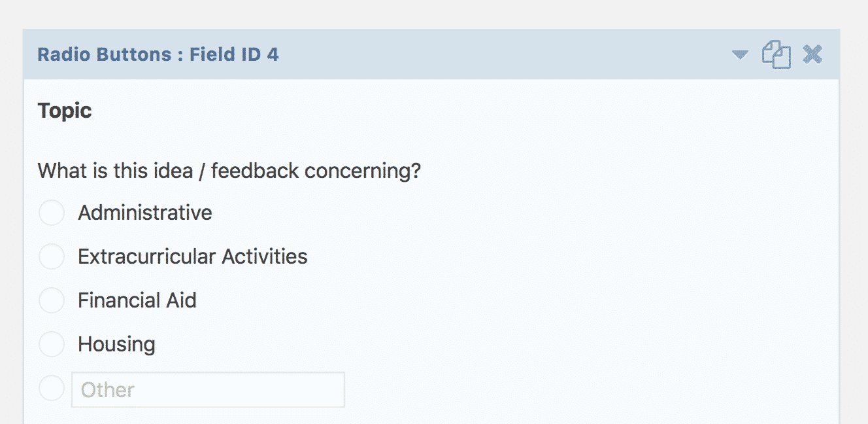Viewport: 868px width, 424px height.
Task: Select the Administrative radio button
Action: (x=51, y=212)
